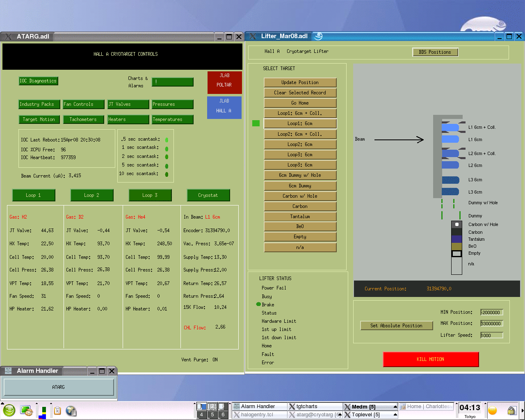Open IOC Diagnostics display
The image size is (525, 420).
coord(38,81)
